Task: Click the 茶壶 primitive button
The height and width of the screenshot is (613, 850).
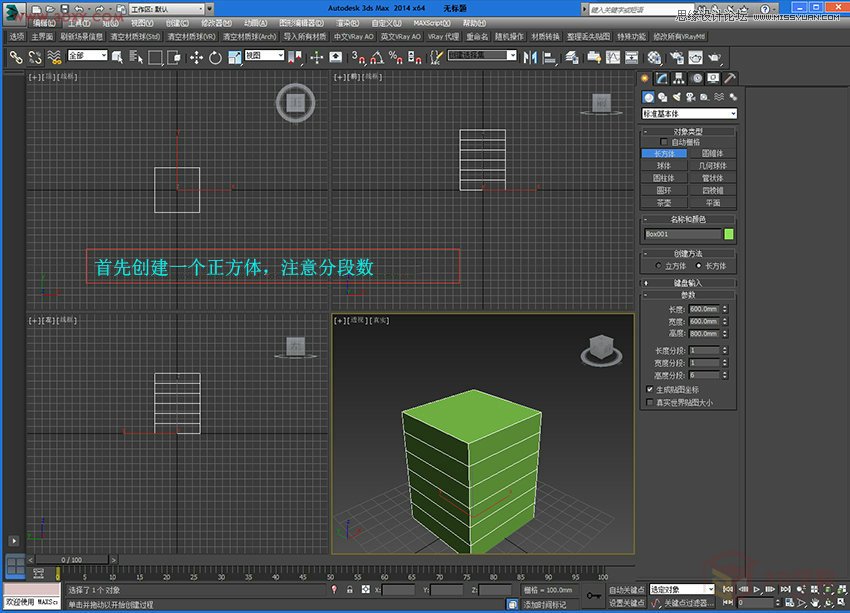Action: tap(665, 201)
